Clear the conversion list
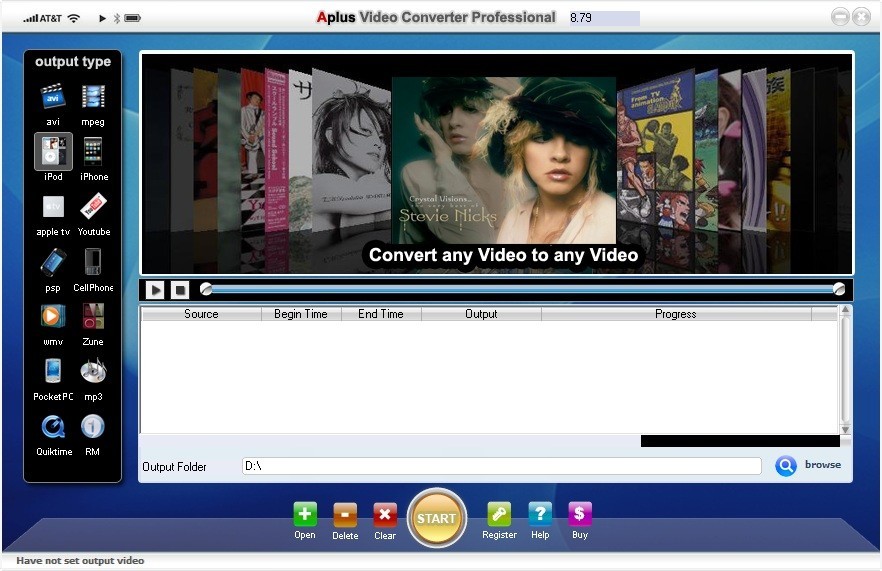882x571 pixels. (x=385, y=515)
